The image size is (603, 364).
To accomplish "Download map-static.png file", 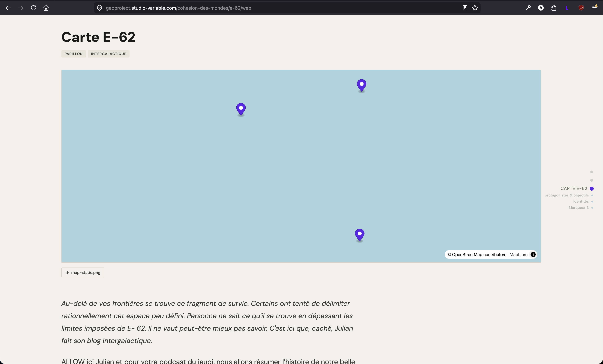I will 83,272.
